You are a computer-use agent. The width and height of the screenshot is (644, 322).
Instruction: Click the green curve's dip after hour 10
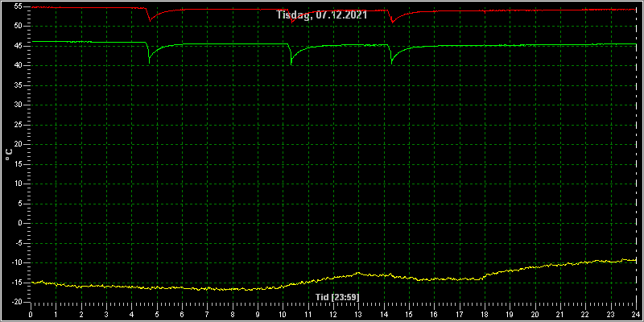coord(291,64)
